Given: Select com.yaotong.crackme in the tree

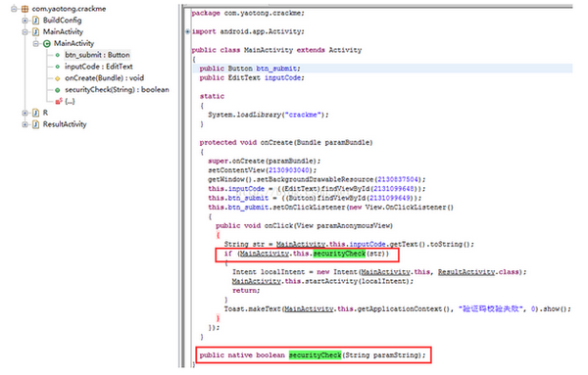Looking at the screenshot, I should pos(69,9).
